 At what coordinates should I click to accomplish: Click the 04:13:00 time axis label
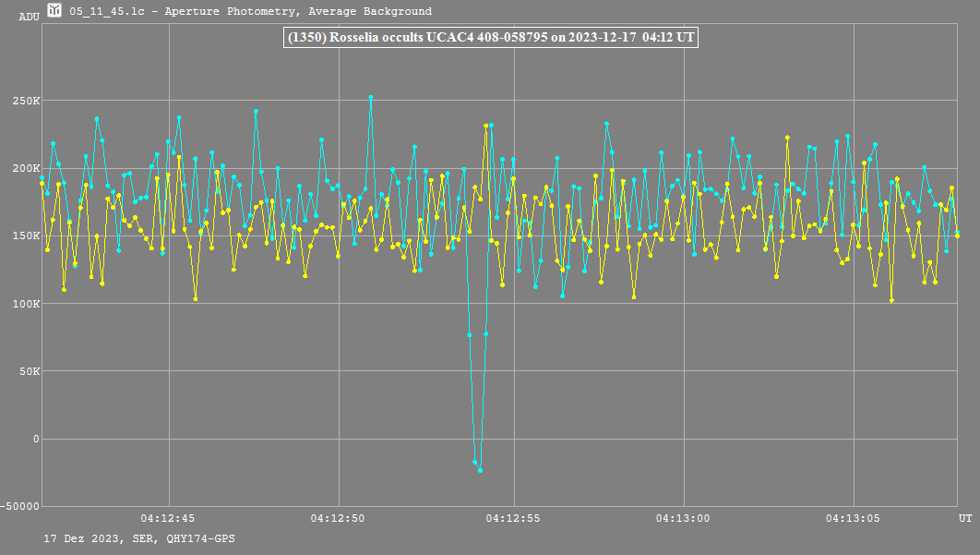click(683, 518)
